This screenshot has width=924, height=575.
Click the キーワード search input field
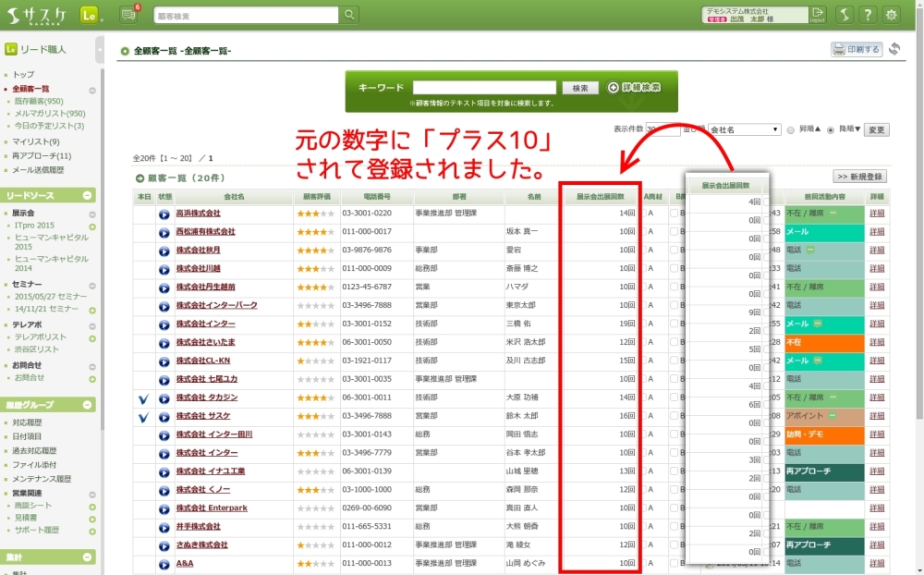pyautogui.click(x=484, y=88)
